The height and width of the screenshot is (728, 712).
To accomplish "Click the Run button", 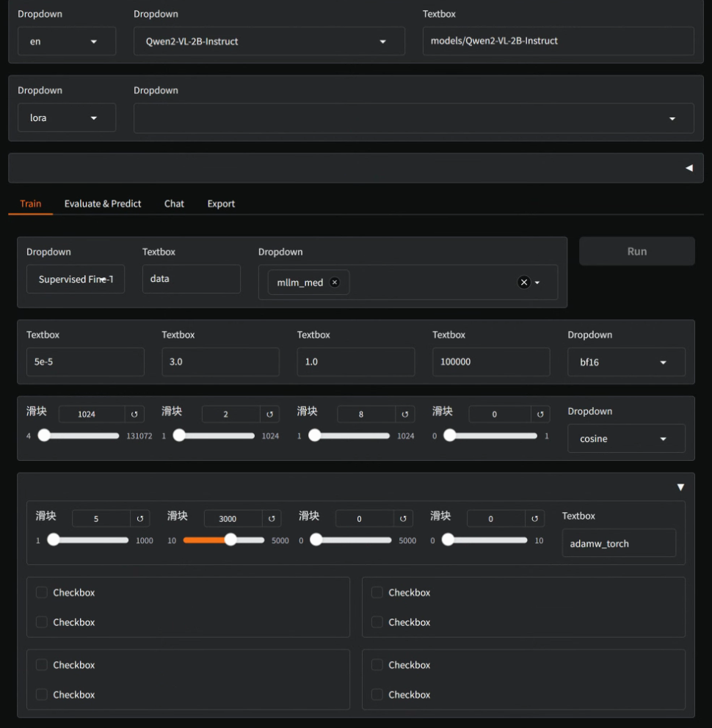I will coord(636,251).
